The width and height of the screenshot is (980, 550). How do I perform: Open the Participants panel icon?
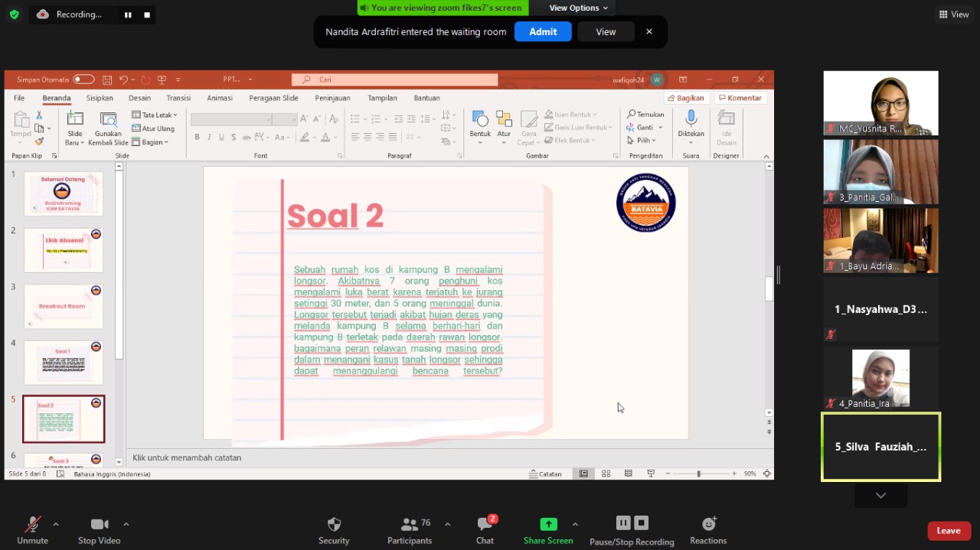point(410,525)
